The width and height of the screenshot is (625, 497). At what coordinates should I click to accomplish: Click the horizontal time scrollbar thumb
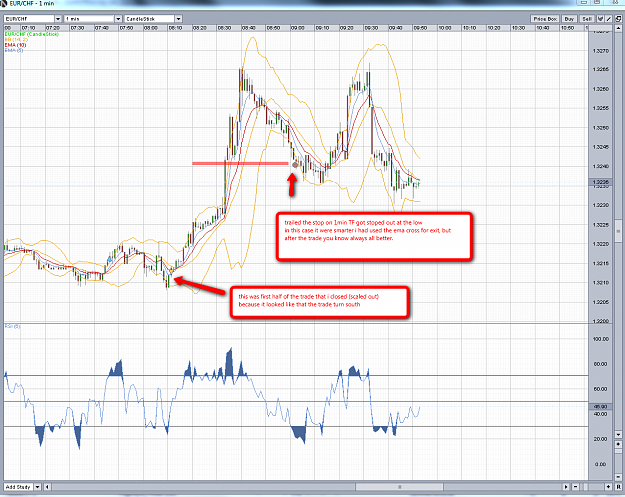click(399, 487)
